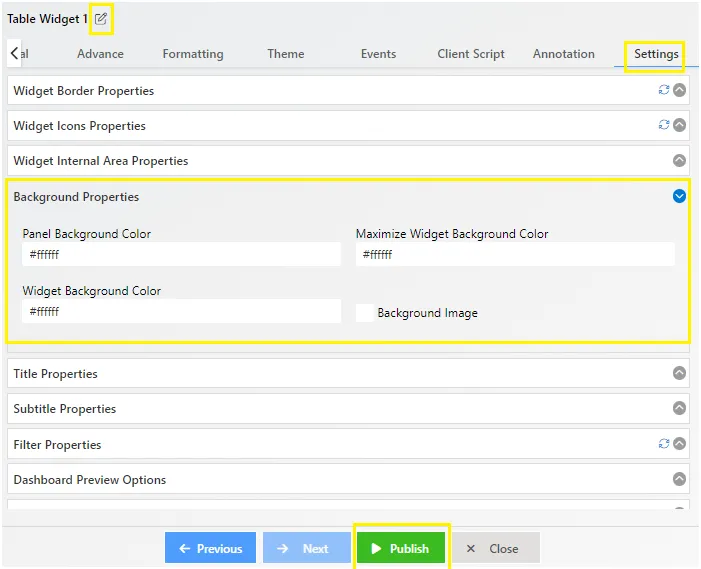Collapse the Background Properties section

(679, 196)
